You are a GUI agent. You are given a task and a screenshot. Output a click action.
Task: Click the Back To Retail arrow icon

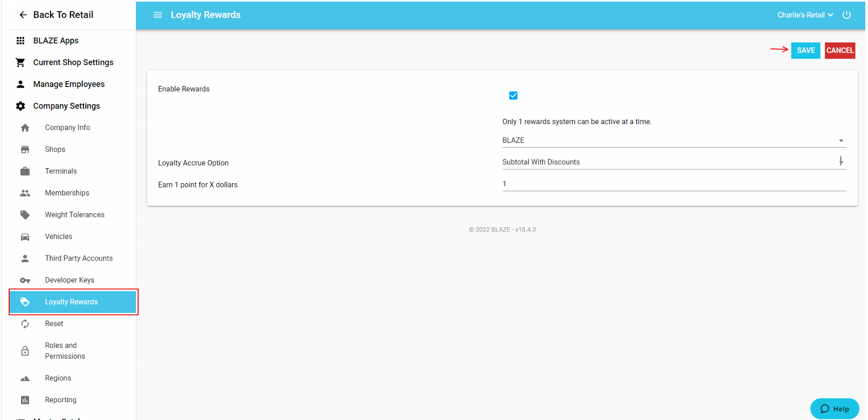point(23,15)
